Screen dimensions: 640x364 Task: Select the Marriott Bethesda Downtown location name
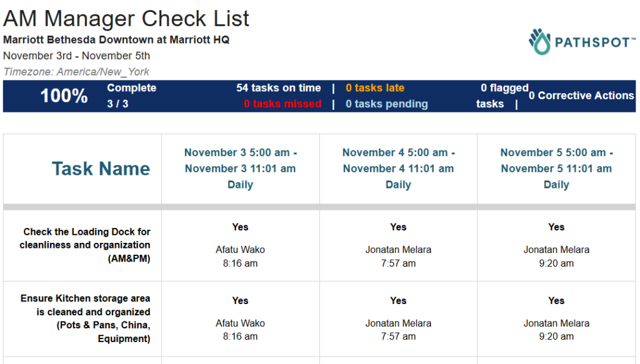116,39
